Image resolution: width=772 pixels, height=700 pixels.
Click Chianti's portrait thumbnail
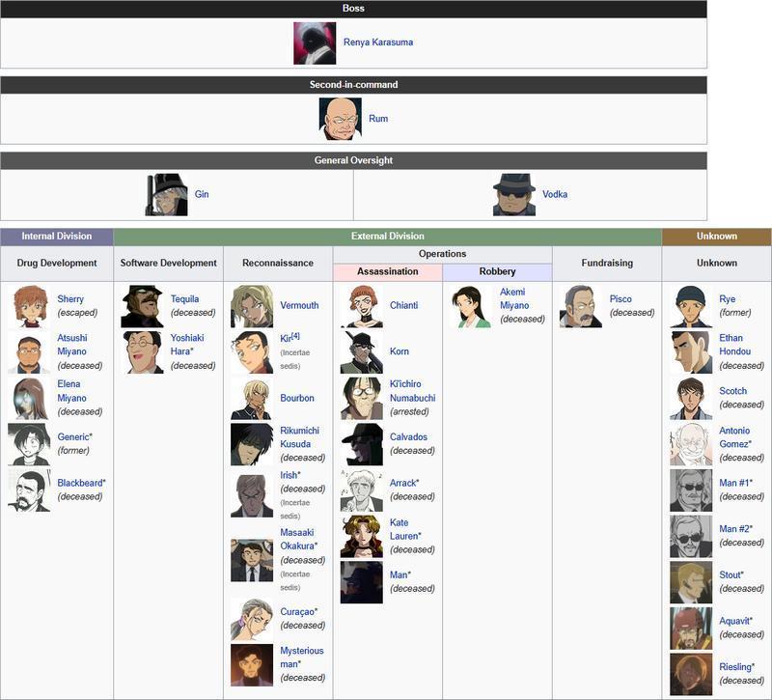(361, 306)
